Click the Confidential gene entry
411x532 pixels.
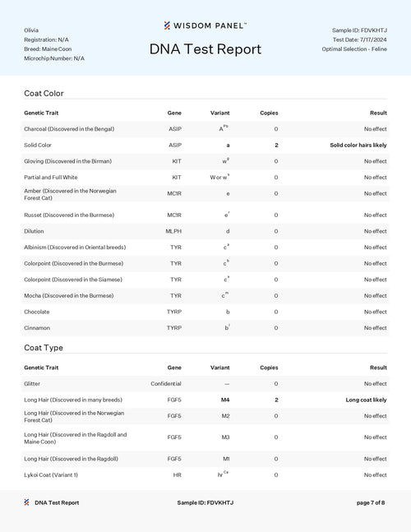point(166,384)
